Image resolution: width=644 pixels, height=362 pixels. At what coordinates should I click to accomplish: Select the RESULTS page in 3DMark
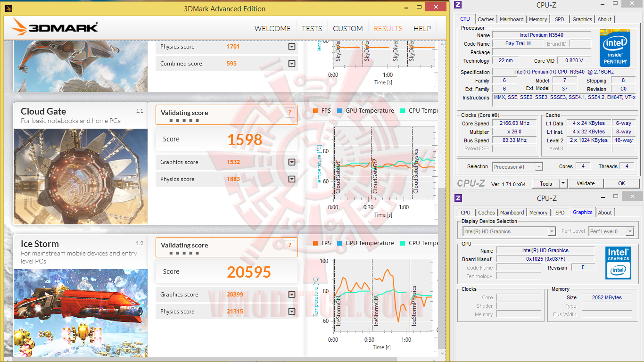click(x=388, y=28)
